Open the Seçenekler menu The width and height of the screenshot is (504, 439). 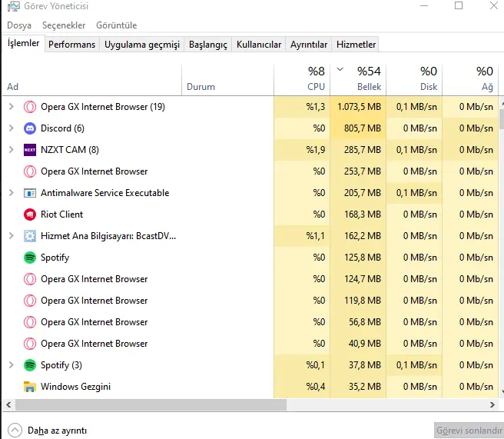pos(64,25)
